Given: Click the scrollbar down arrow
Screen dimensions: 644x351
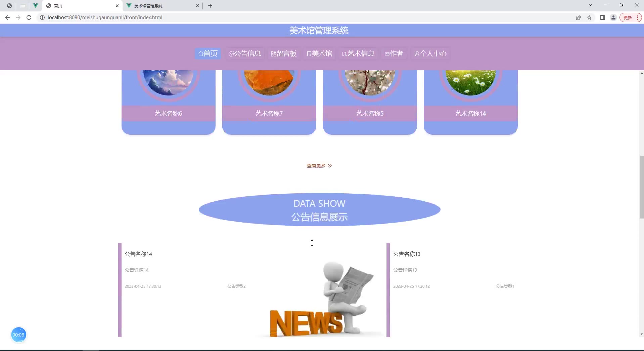Looking at the screenshot, I should point(642,334).
